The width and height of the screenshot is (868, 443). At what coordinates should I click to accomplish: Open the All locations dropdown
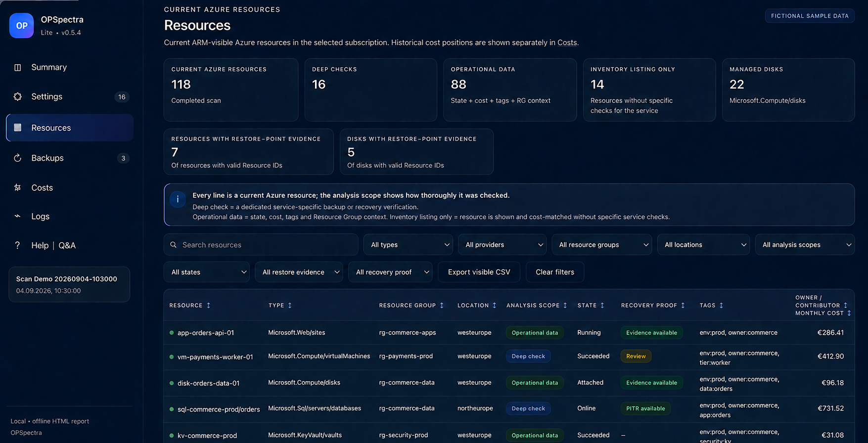coord(703,245)
